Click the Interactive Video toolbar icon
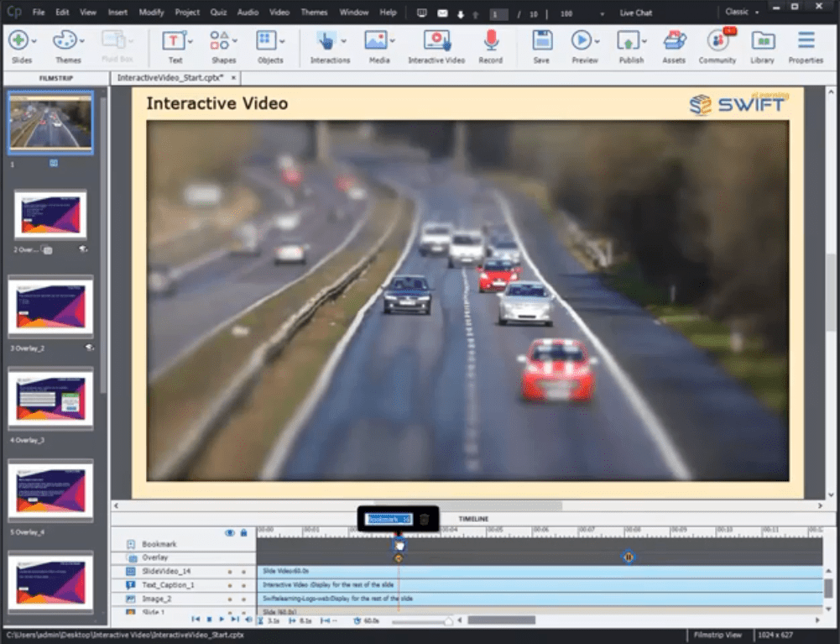 point(436,40)
